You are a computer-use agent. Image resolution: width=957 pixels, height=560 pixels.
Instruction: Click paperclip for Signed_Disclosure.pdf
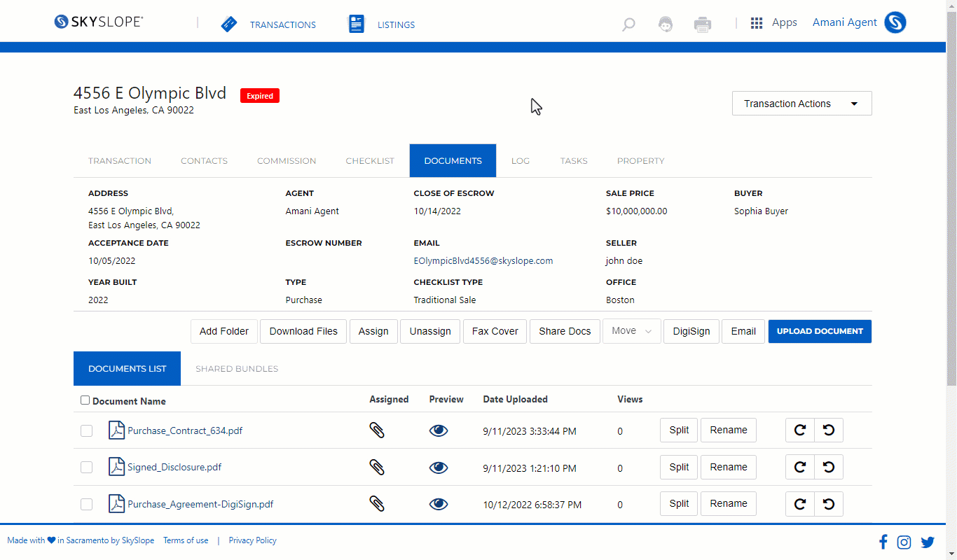[x=377, y=467]
